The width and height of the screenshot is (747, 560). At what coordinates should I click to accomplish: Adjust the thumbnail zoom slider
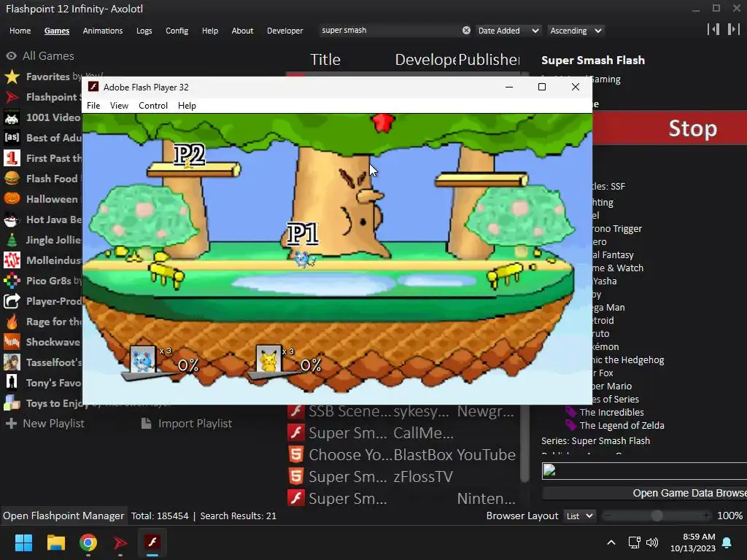click(x=657, y=516)
